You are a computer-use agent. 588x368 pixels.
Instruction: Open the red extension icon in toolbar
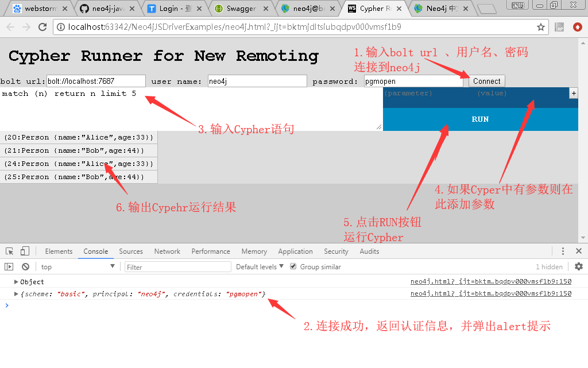pos(578,27)
